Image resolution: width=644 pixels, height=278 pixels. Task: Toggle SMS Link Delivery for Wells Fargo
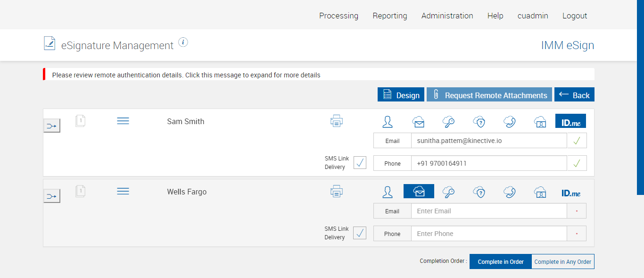[360, 233]
